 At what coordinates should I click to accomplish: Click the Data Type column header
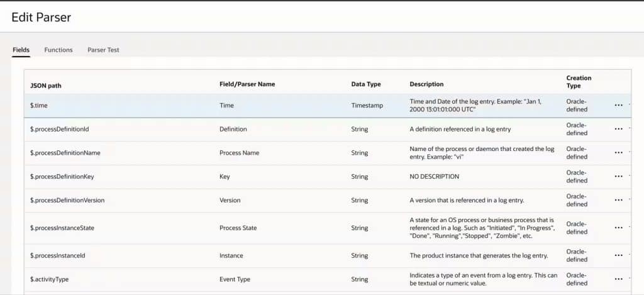[366, 84]
